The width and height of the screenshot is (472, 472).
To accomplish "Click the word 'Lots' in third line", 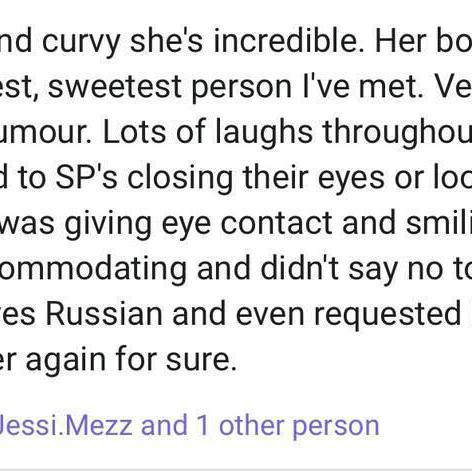I will tap(134, 132).
